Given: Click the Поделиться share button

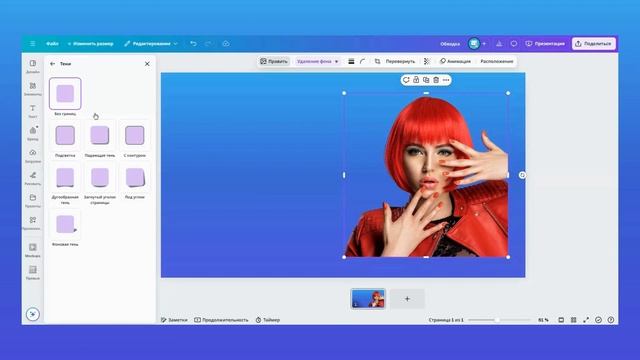Looking at the screenshot, I should 593,44.
